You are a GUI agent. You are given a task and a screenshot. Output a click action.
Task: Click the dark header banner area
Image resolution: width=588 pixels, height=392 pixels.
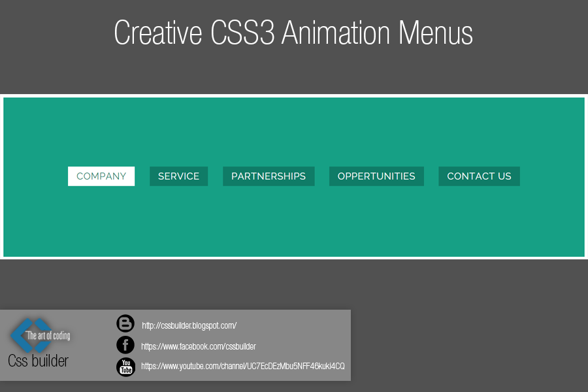[294, 72]
